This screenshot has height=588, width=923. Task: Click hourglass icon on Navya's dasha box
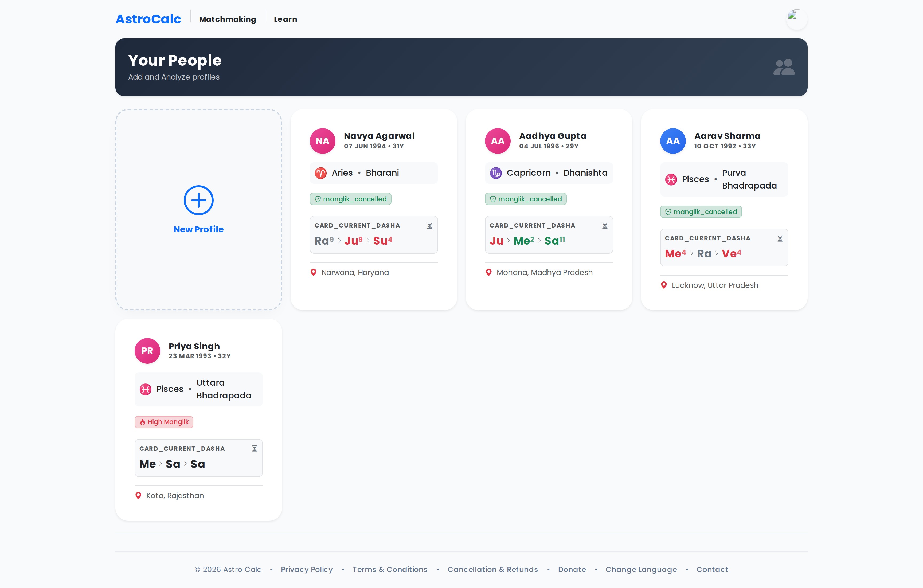pos(429,226)
